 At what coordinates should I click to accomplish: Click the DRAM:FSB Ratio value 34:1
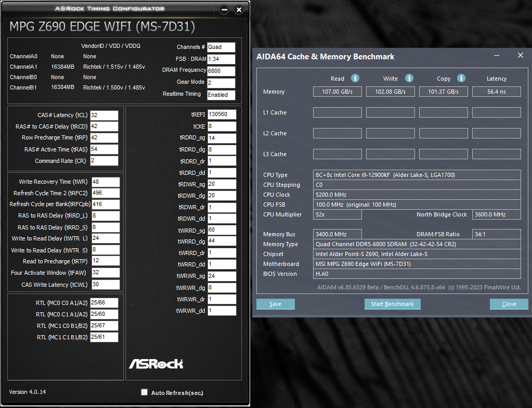pos(496,234)
